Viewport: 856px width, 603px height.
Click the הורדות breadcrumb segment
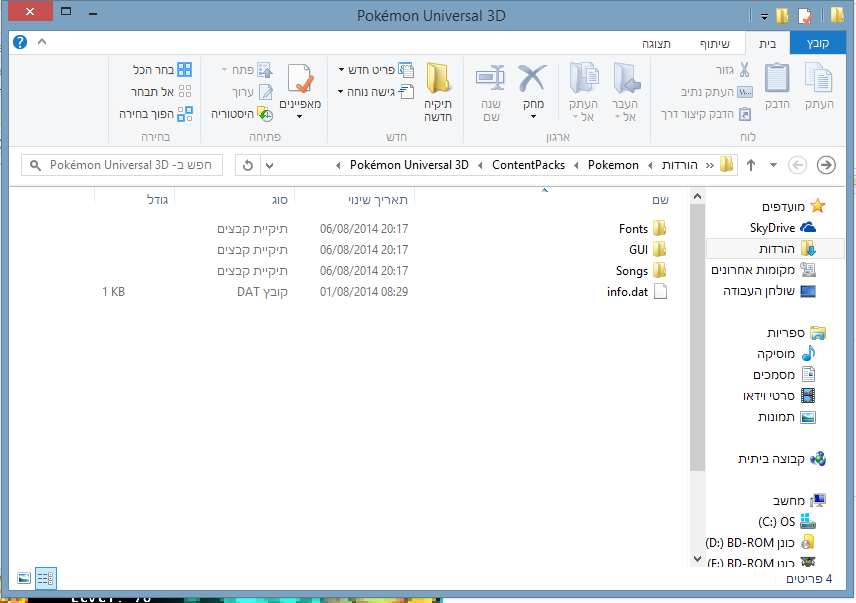tap(680, 165)
